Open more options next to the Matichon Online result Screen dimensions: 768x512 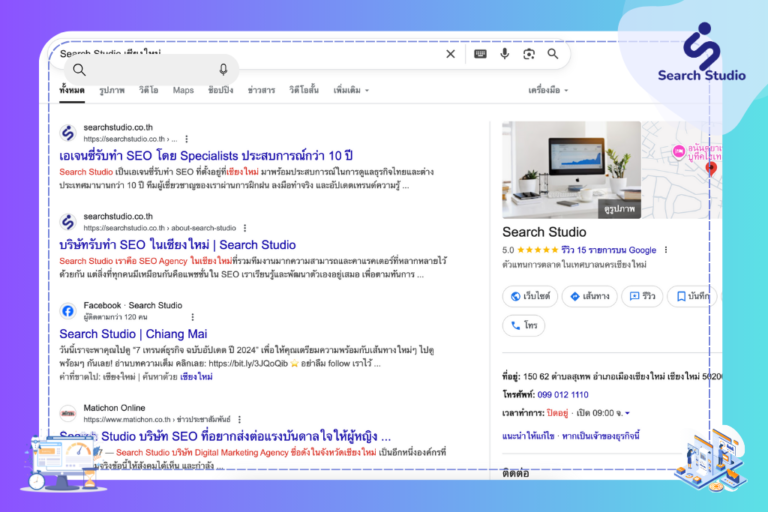tap(239, 419)
